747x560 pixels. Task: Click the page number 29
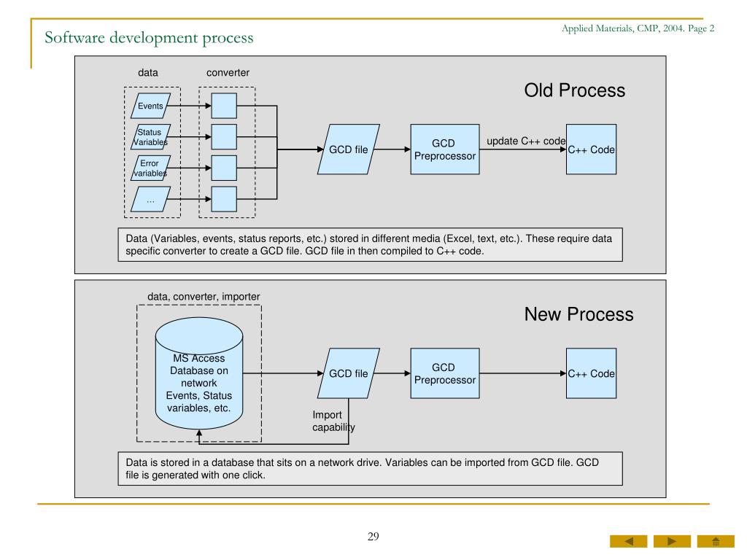coord(373,537)
